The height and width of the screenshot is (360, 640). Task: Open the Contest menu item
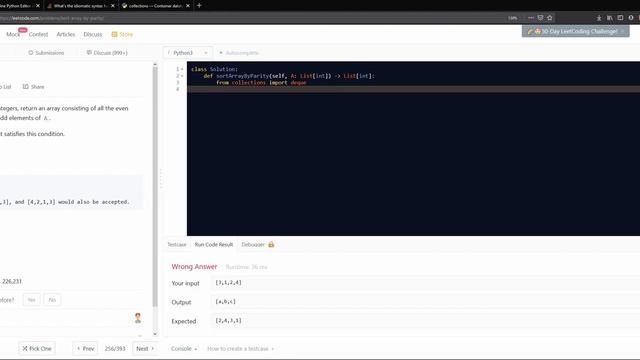pos(38,35)
